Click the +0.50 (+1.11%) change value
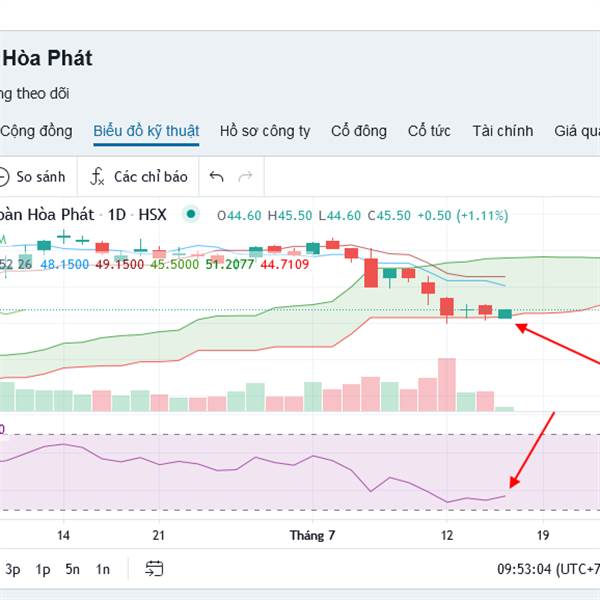 pyautogui.click(x=463, y=215)
